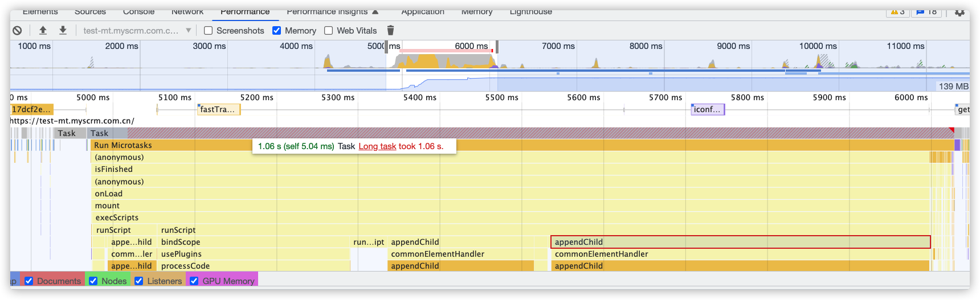
Task: Select the Performance tab
Action: [245, 13]
